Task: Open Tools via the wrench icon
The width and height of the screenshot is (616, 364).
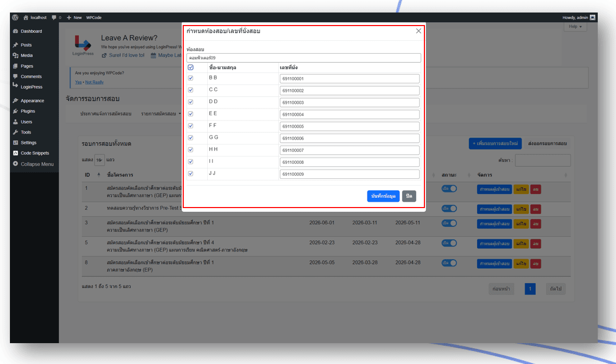Action: point(15,132)
